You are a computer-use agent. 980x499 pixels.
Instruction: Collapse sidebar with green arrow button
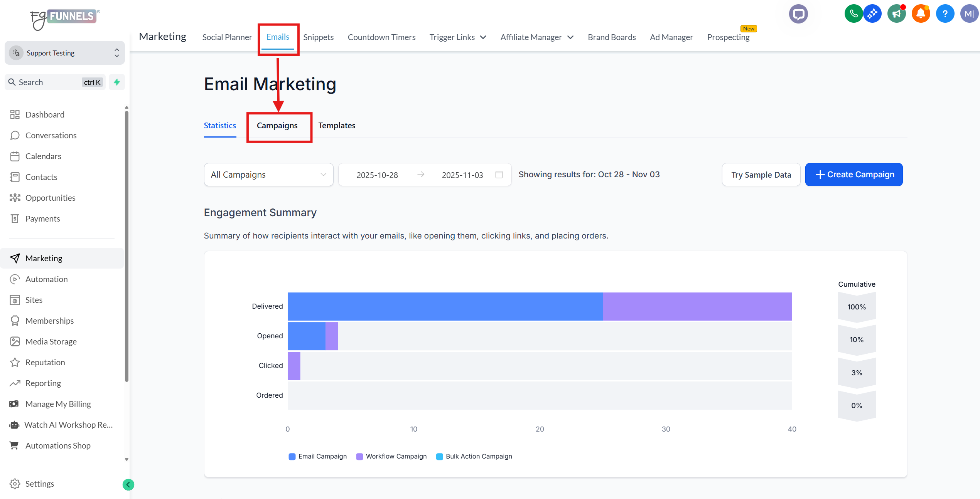pyautogui.click(x=128, y=484)
